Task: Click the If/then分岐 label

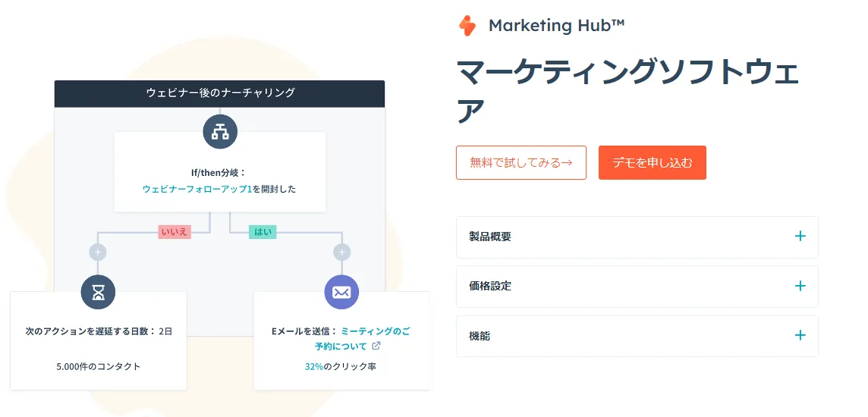Action: coord(218,173)
